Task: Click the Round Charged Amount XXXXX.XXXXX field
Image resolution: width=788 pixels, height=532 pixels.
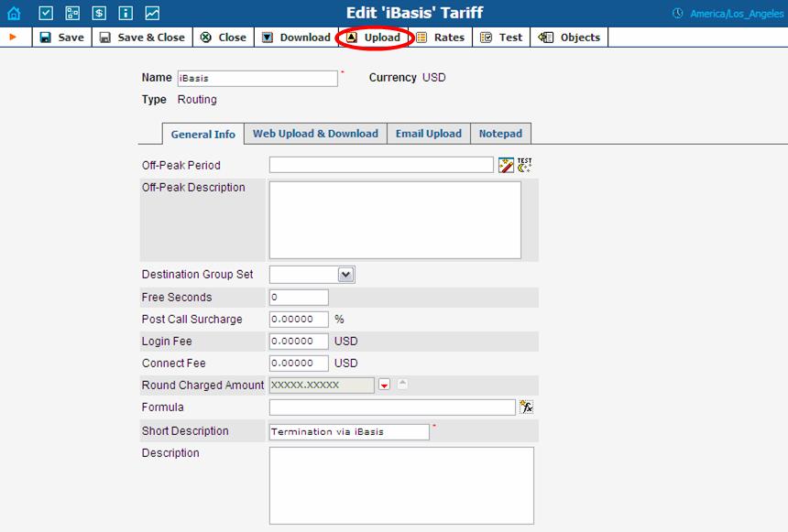Action: [x=322, y=385]
